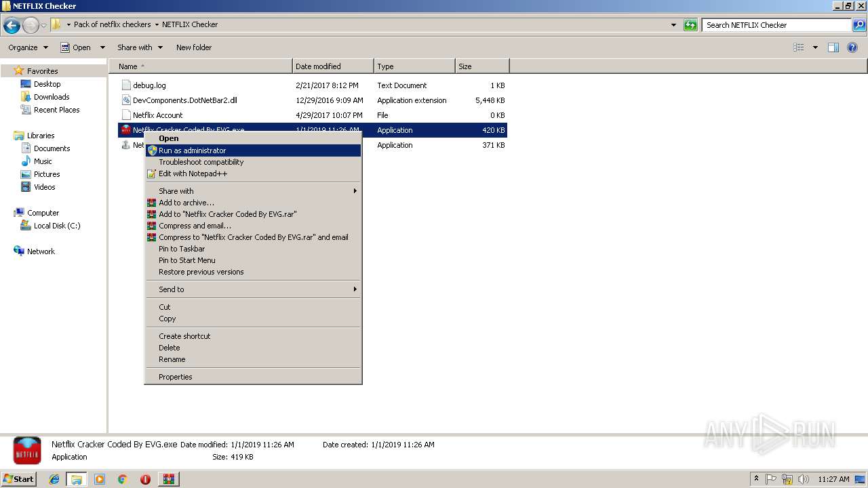
Task: Select the Netflix Cracker exe red icon
Action: pyautogui.click(x=125, y=130)
